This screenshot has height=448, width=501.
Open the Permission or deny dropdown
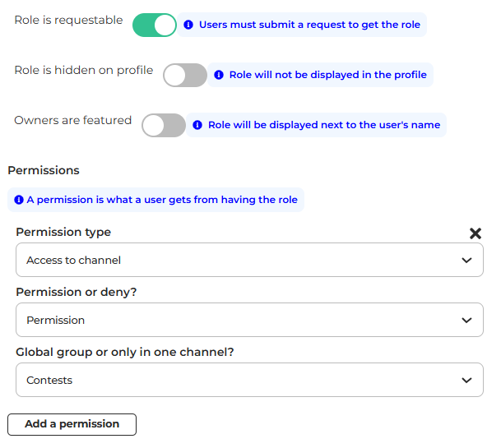coord(239,320)
